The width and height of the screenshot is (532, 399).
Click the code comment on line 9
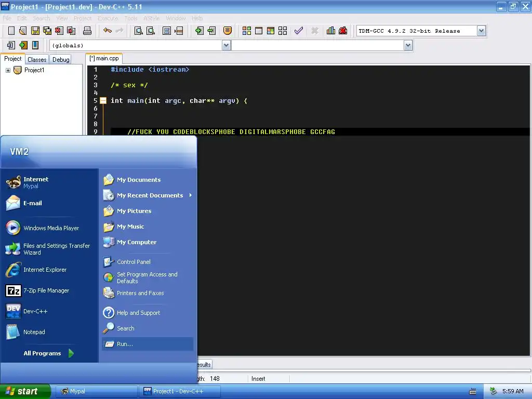231,131
